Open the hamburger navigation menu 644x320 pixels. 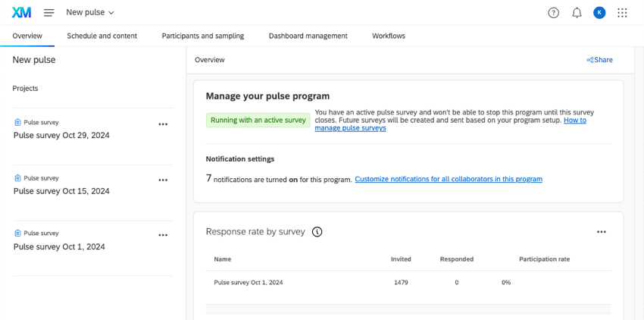click(x=48, y=12)
